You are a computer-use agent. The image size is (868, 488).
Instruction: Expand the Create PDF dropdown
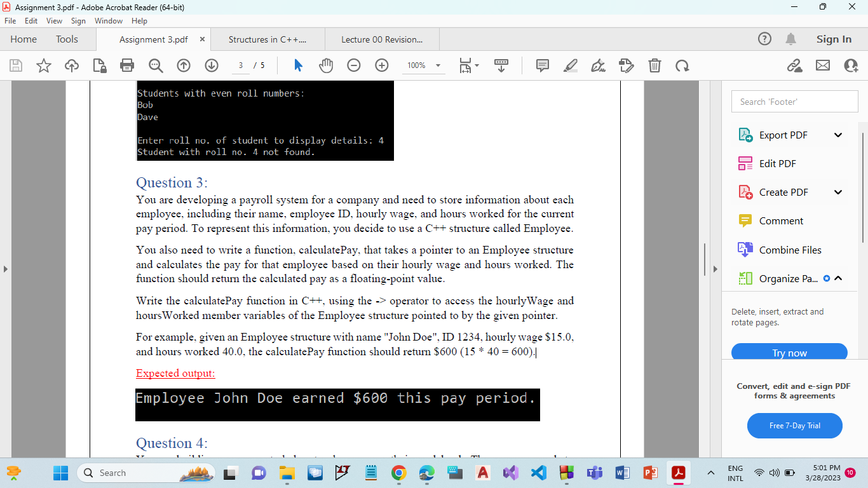(837, 192)
